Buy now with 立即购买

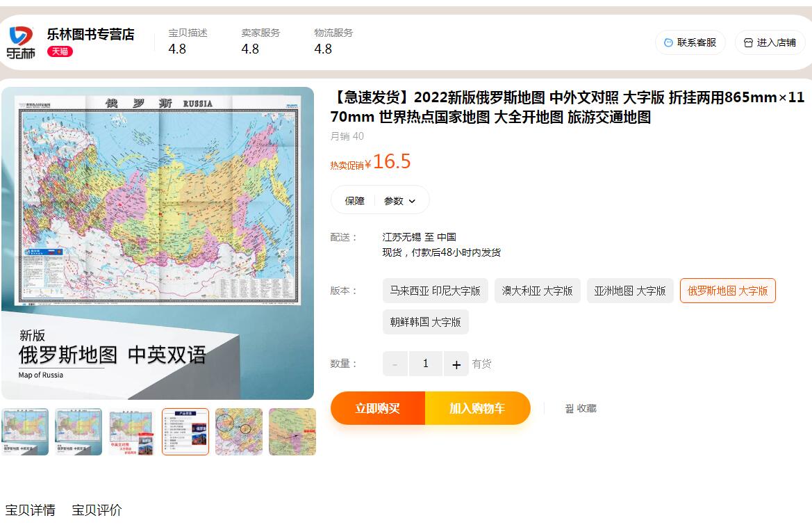tap(377, 408)
